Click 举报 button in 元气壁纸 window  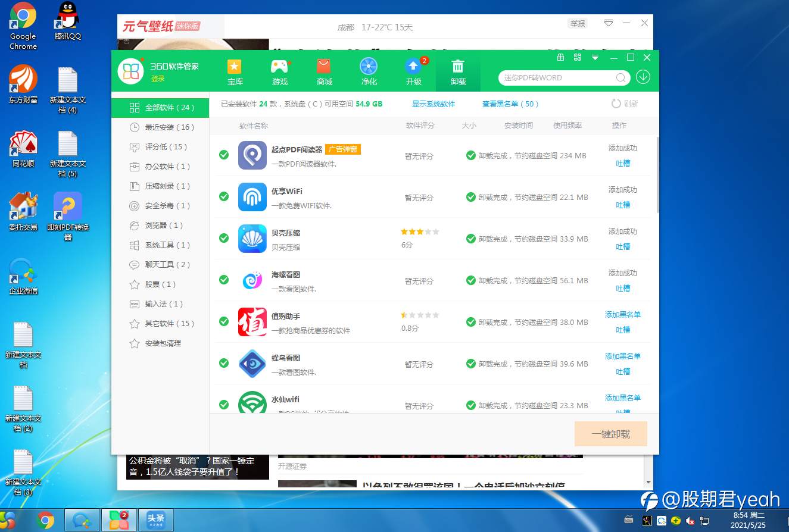click(x=578, y=24)
